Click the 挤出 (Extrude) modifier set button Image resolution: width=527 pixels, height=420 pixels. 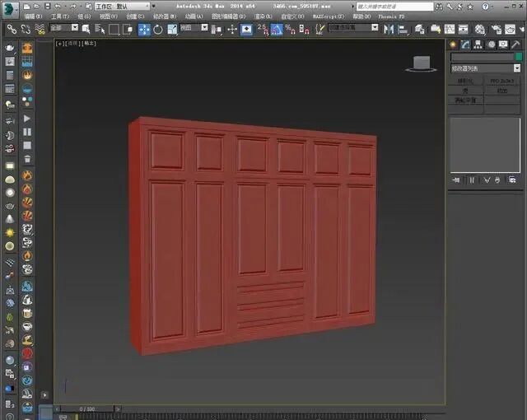[502, 91]
